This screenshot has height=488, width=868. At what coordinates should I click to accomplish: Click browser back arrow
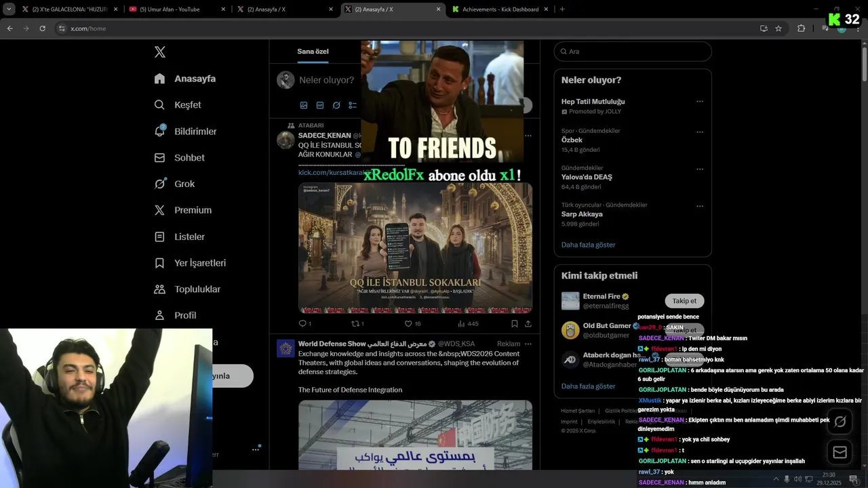point(9,28)
